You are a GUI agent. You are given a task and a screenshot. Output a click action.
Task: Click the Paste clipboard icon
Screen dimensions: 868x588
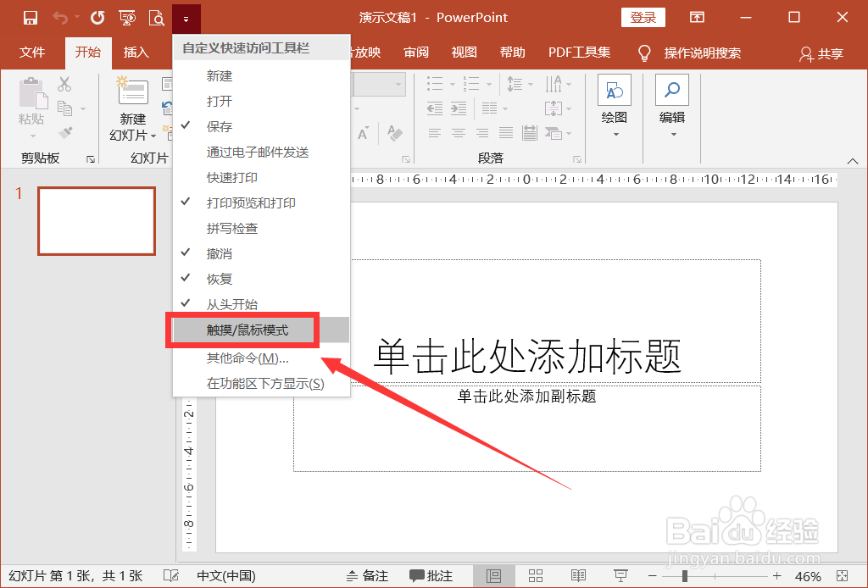tap(33, 93)
